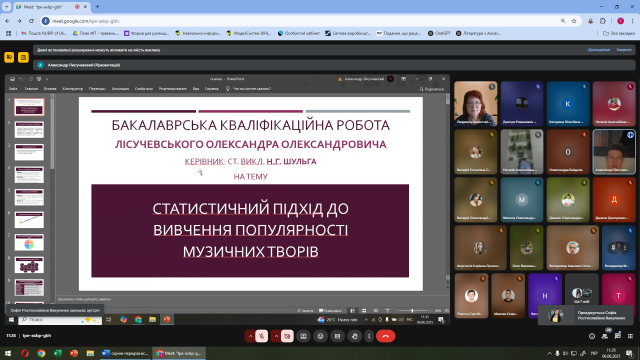Open more options three-dot menu
The width and height of the screenshot is (640, 360).
pos(369,336)
